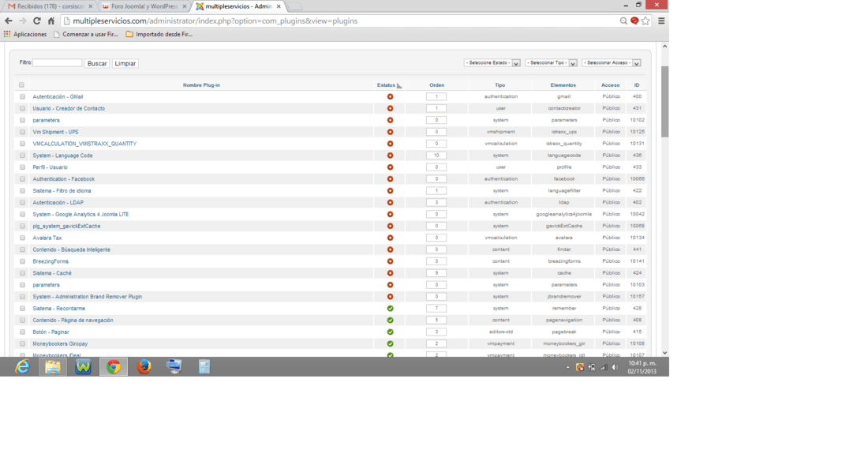Enable the Usuario - Creador de Contacto status icon
Image resolution: width=868 pixels, height=450 pixels.
pos(391,108)
